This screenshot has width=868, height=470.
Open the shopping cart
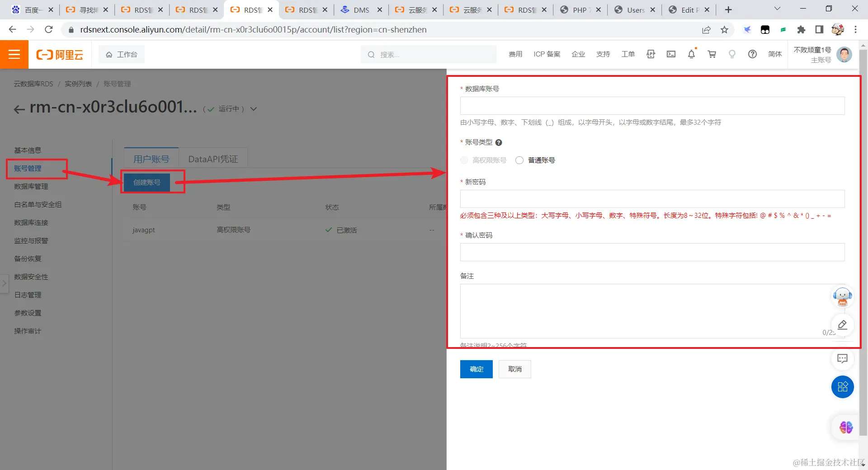712,54
